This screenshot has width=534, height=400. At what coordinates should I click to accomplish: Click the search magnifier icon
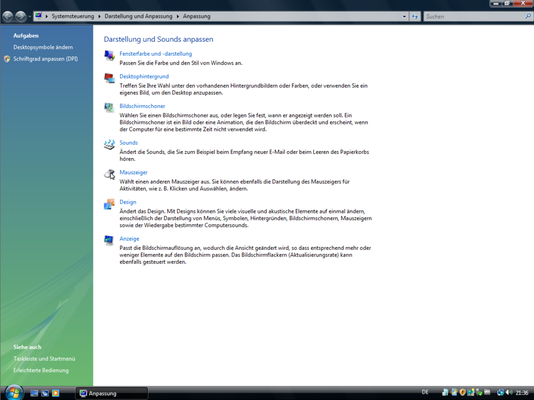click(x=528, y=16)
